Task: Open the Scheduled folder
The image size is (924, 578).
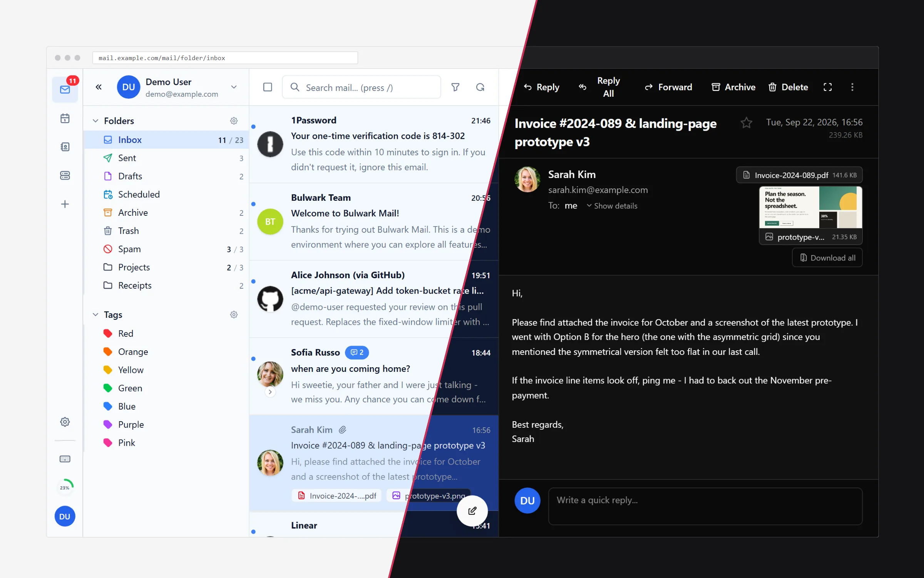Action: pyautogui.click(x=166, y=195)
